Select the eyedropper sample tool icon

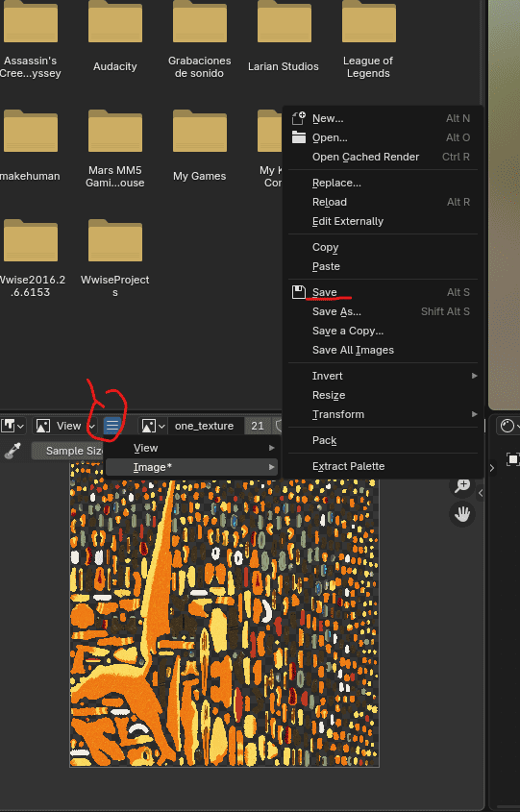click(12, 451)
